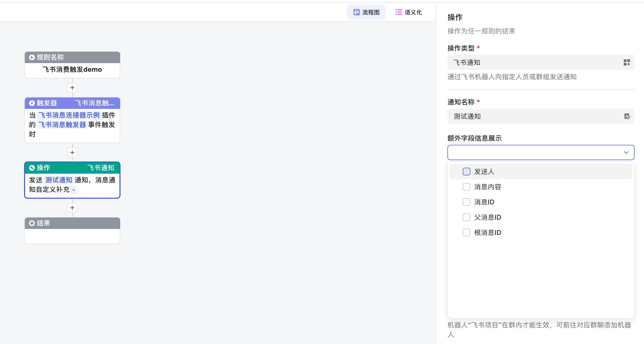Click the 额外字段信息展示 dropdown box
This screenshot has width=644, height=344.
click(x=541, y=152)
